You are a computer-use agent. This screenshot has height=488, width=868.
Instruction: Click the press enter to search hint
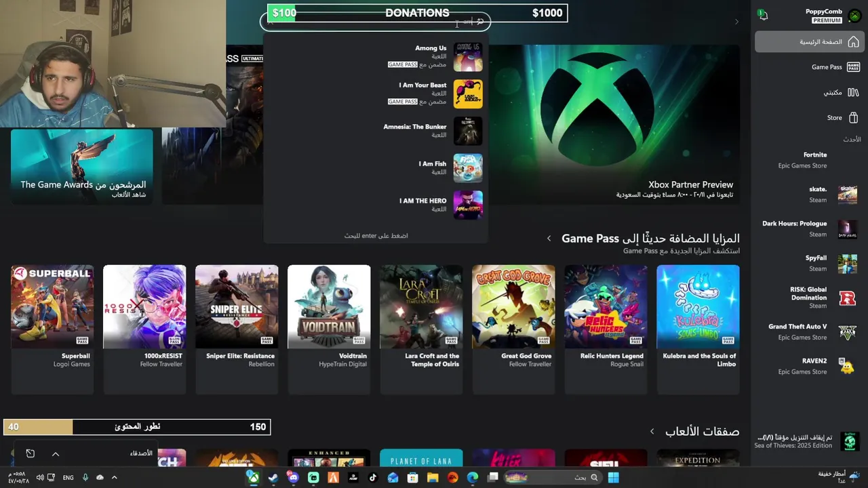(376, 236)
